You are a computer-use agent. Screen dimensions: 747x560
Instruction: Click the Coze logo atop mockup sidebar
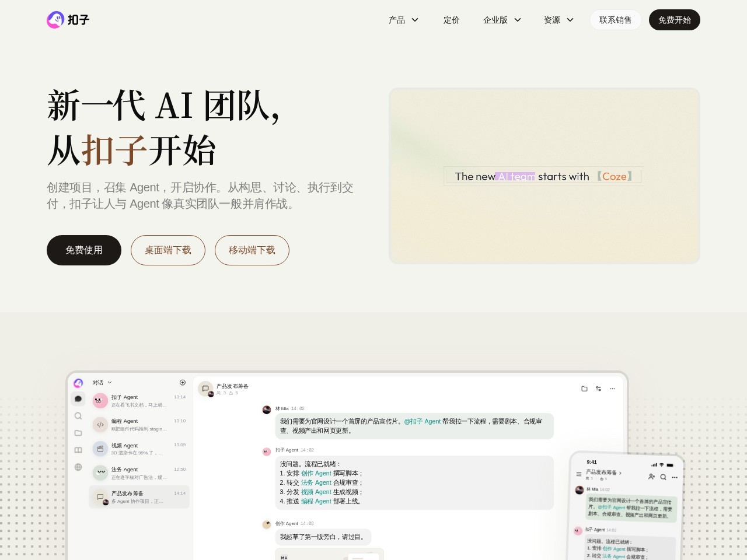point(78,383)
